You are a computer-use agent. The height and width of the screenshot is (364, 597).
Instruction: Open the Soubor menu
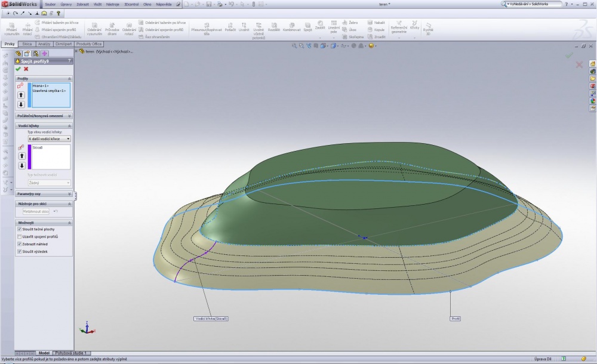pos(50,4)
